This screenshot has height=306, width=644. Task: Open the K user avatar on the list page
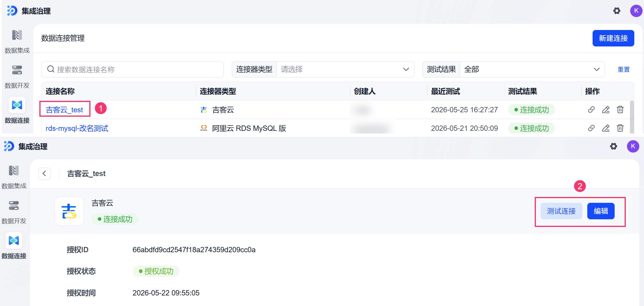pyautogui.click(x=636, y=11)
